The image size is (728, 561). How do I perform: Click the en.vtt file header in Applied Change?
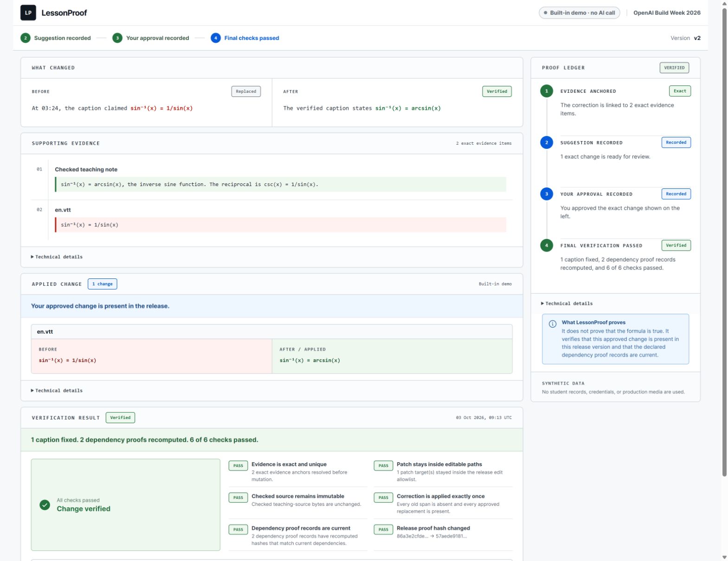click(271, 332)
